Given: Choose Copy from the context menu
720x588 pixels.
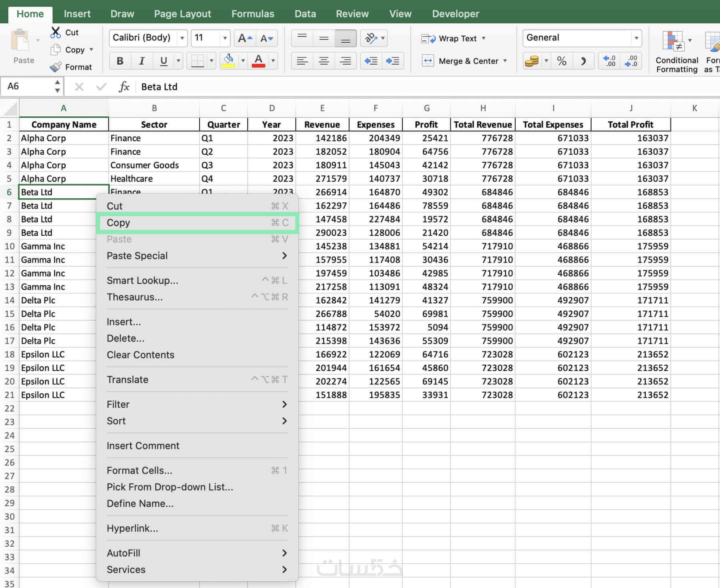Looking at the screenshot, I should tap(118, 223).
